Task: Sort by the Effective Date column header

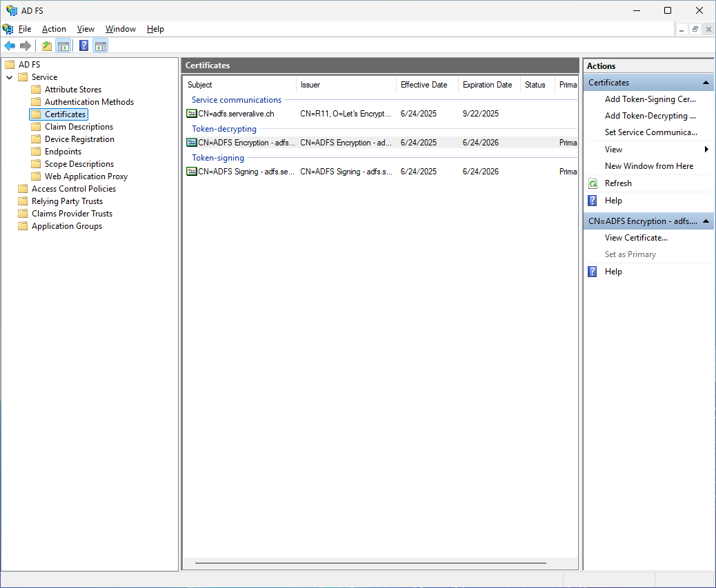Action: [427, 85]
